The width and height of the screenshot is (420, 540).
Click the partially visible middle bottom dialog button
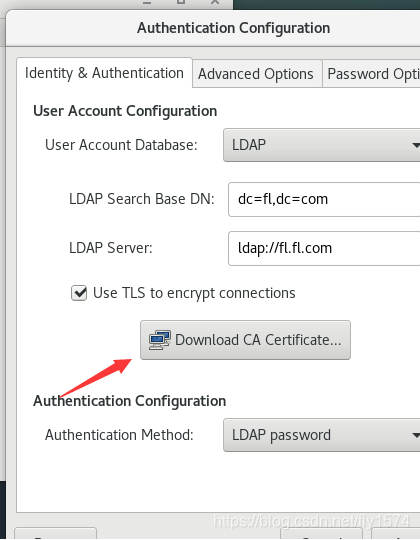tap(322, 533)
